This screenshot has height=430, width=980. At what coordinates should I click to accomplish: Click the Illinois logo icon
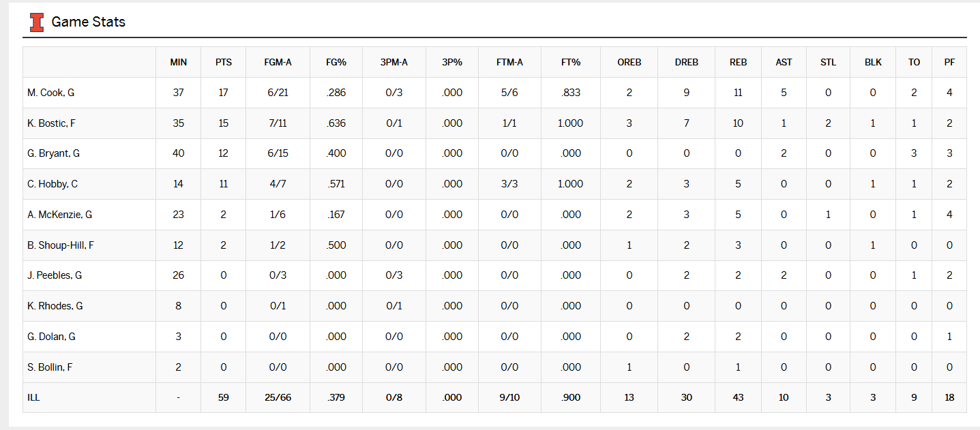point(36,22)
